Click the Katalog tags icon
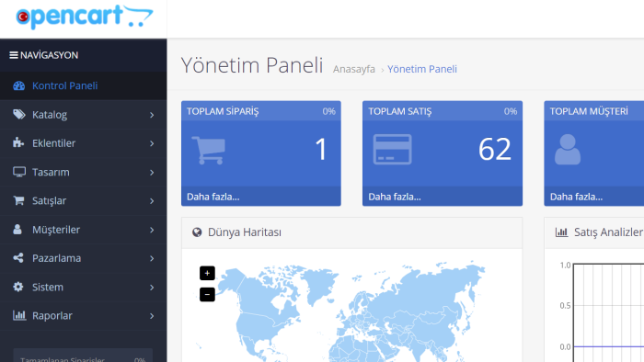Screen dimensions: 644x362 tap(19, 114)
